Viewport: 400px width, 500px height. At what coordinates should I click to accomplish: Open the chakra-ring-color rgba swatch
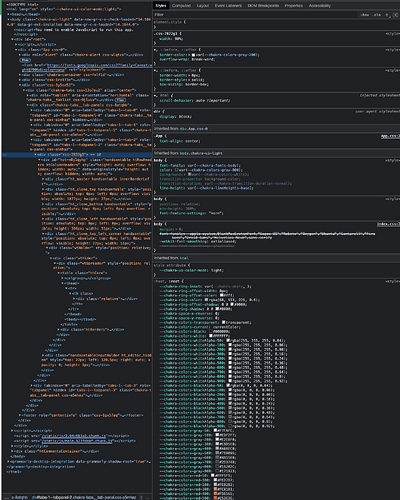click(x=206, y=300)
